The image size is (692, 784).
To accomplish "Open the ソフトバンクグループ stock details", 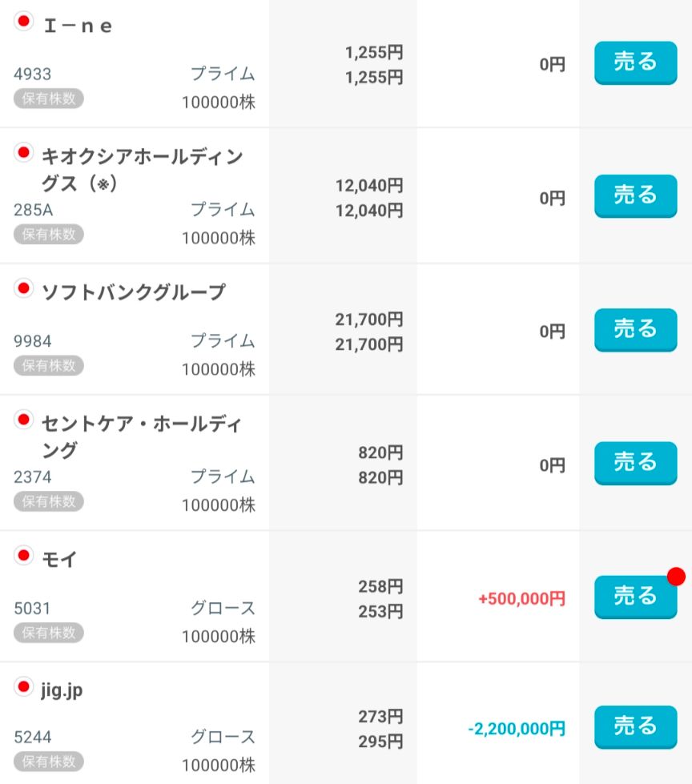I will [134, 292].
